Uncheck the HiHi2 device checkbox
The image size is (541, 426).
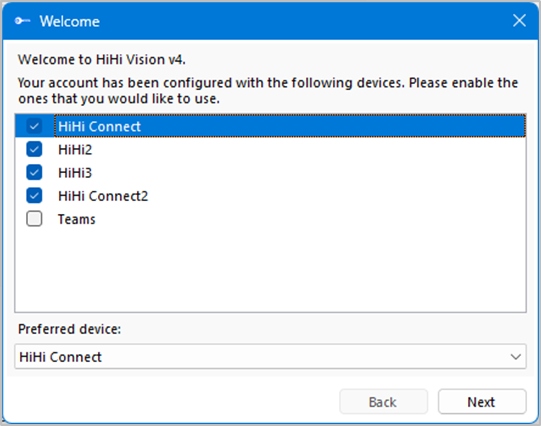pyautogui.click(x=34, y=149)
